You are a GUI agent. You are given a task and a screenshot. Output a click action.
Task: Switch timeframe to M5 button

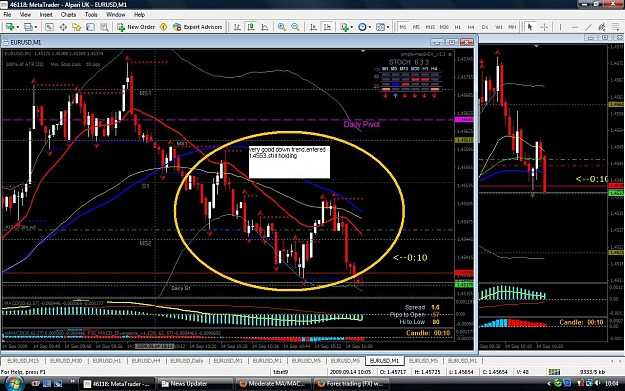coord(417,27)
